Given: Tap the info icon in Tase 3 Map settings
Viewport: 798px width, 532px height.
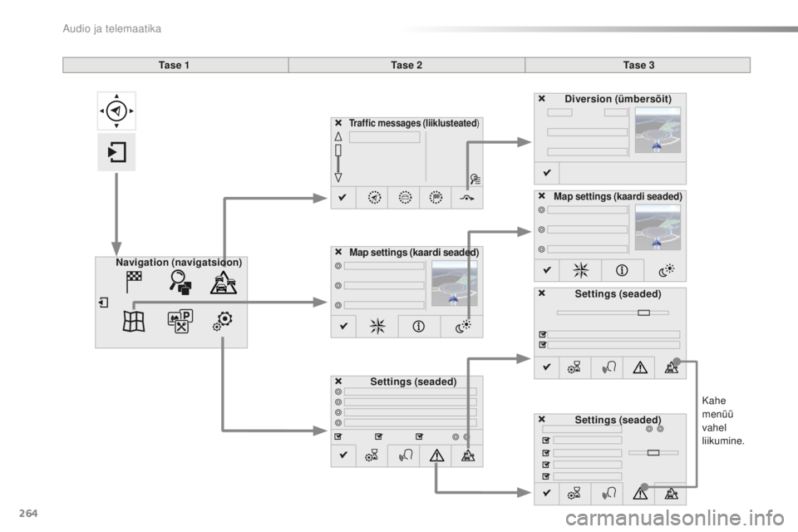Looking at the screenshot, I should (622, 270).
